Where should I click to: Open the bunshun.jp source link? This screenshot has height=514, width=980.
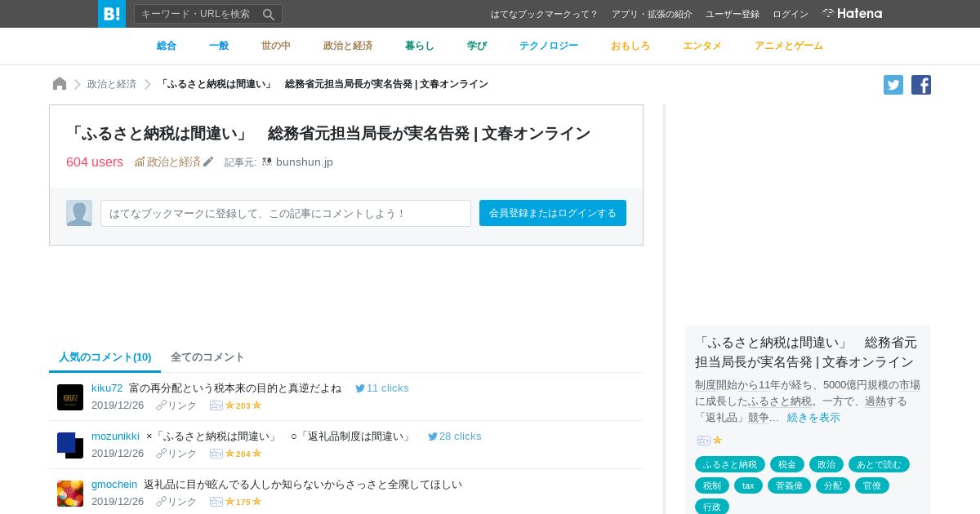click(x=305, y=162)
